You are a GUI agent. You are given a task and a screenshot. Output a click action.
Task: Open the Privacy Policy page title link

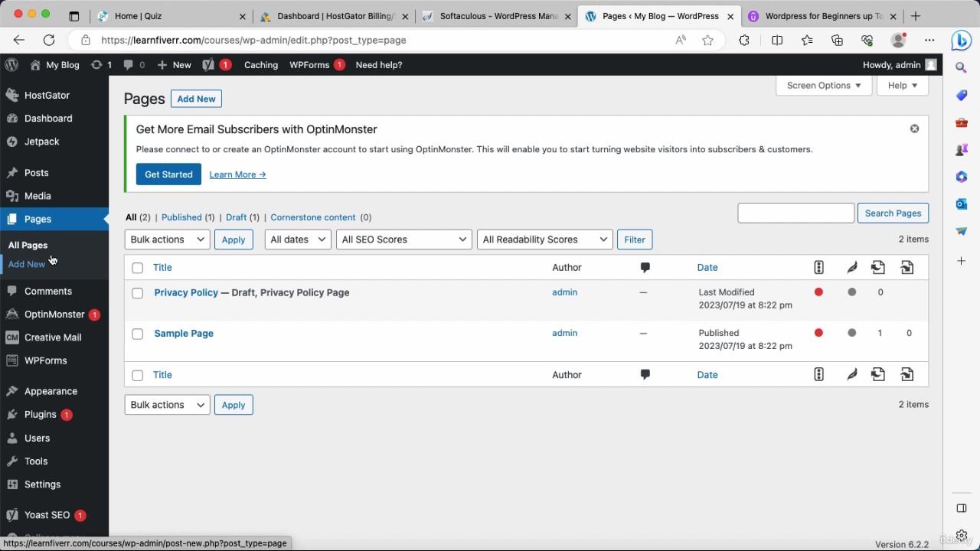[x=186, y=292]
